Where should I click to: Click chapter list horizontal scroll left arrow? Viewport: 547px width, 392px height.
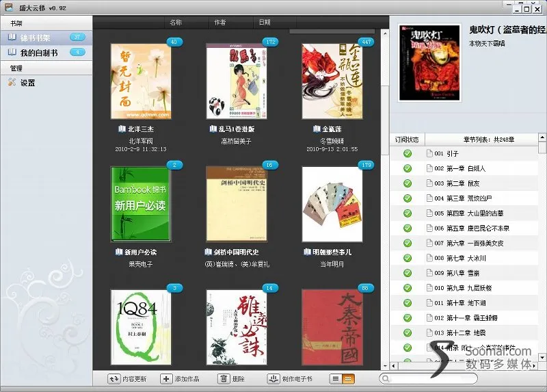[394, 366]
